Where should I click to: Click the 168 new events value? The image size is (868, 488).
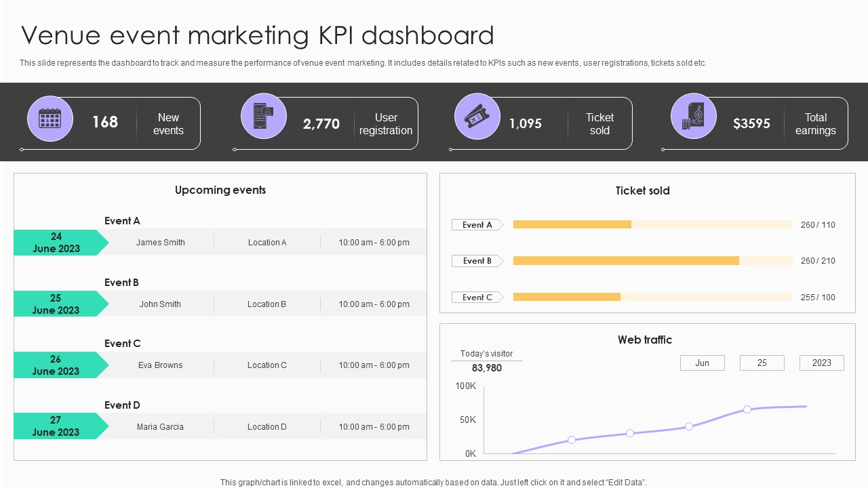point(105,122)
